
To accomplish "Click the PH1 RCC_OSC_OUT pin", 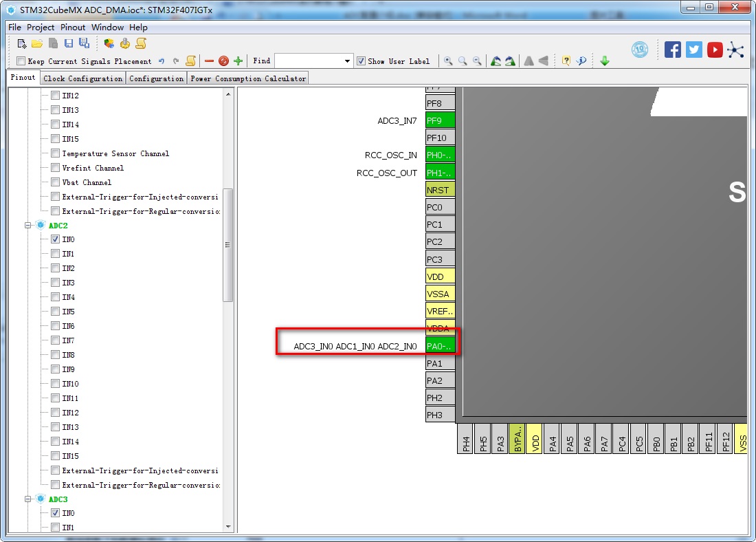I will click(x=440, y=173).
